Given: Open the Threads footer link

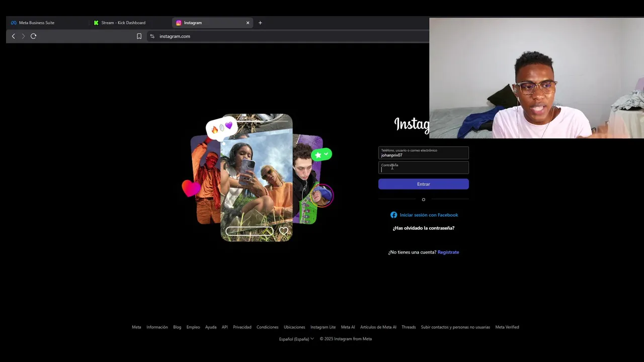Looking at the screenshot, I should click(409, 327).
